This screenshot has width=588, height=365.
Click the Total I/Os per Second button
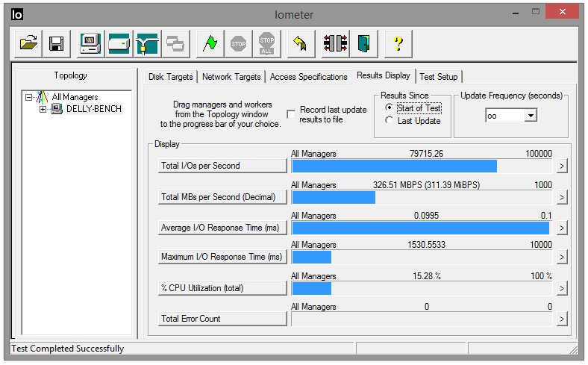pos(222,166)
